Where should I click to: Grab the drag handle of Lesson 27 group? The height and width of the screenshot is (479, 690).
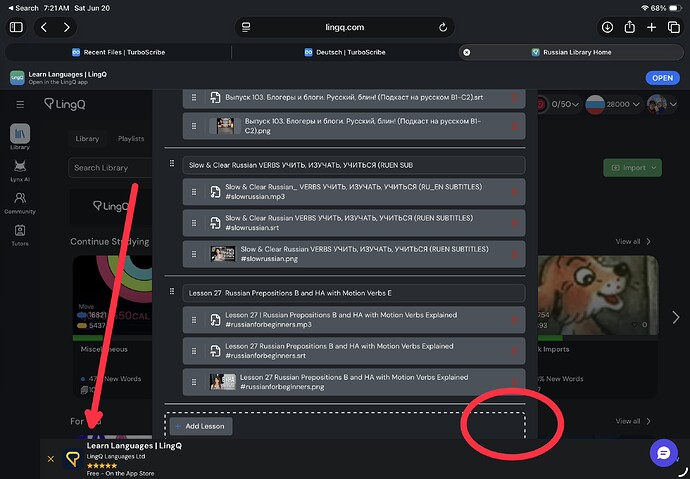pos(172,292)
